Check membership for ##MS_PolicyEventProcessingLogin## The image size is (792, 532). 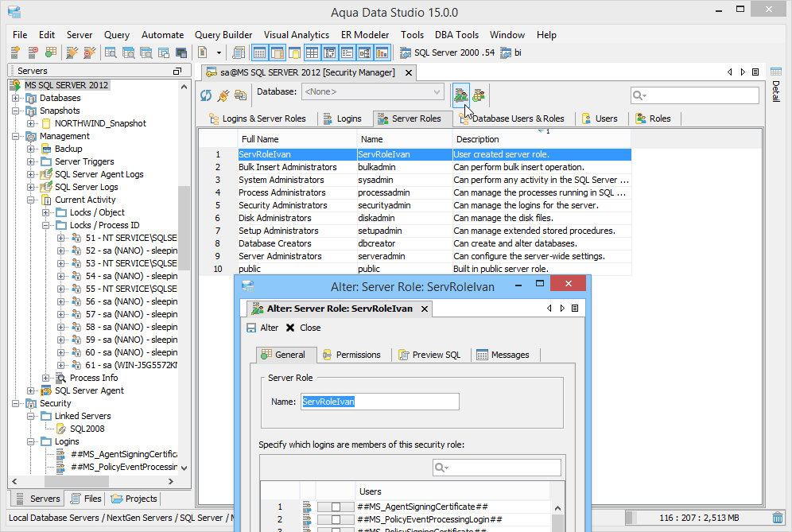coord(336,518)
